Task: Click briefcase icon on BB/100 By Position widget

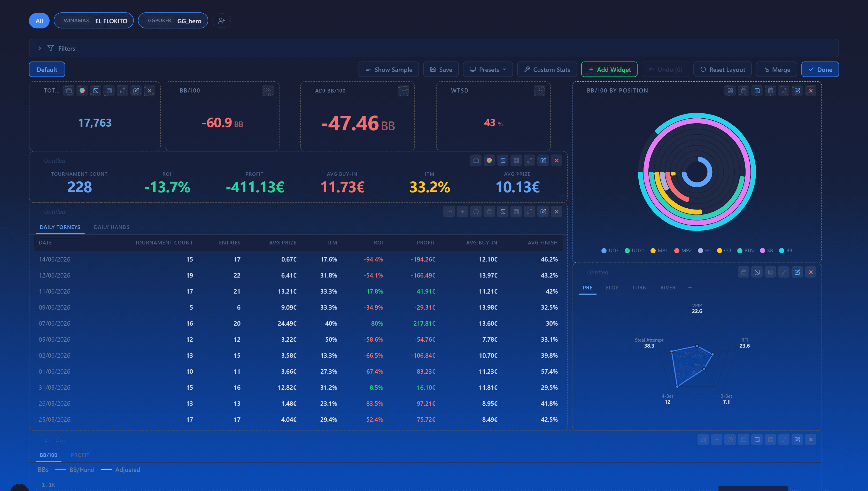Action: 744,91
